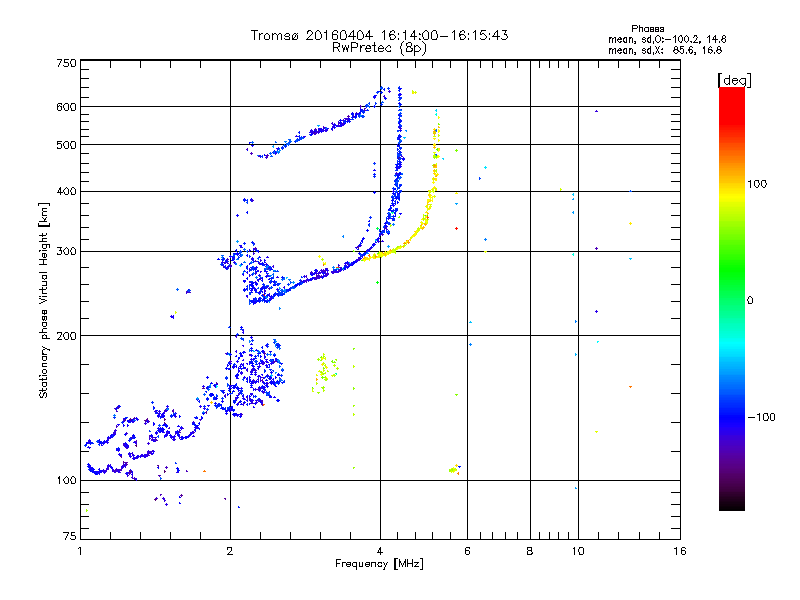Click the '400' y-axis tick label
This screenshot has height=600, width=800.
coord(67,191)
